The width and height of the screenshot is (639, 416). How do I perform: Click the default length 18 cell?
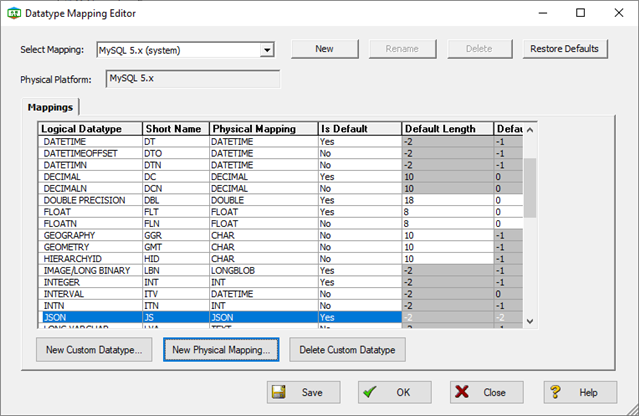tap(447, 200)
